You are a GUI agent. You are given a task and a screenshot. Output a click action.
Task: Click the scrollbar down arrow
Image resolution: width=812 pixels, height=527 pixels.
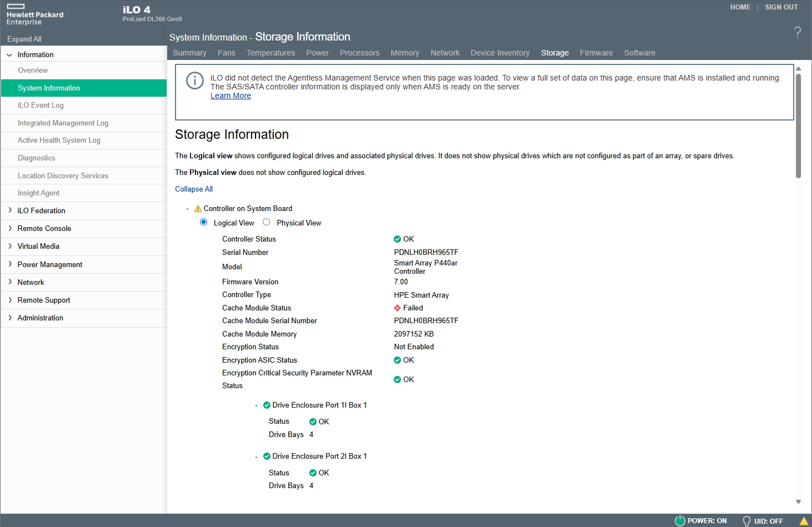(798, 501)
